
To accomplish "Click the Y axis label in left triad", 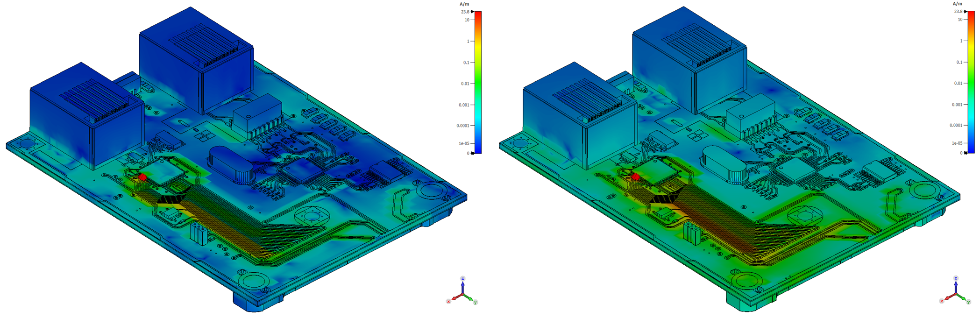I will click(x=476, y=303).
